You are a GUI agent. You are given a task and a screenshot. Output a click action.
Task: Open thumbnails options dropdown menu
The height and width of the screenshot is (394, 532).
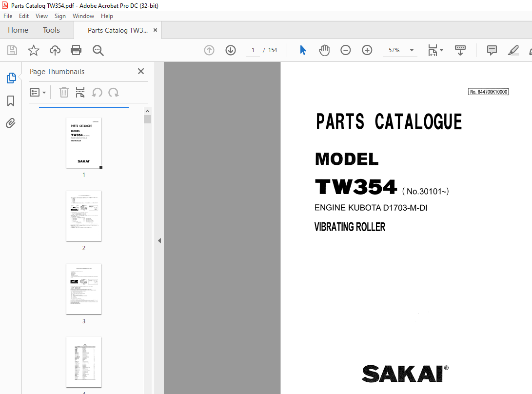click(x=38, y=92)
